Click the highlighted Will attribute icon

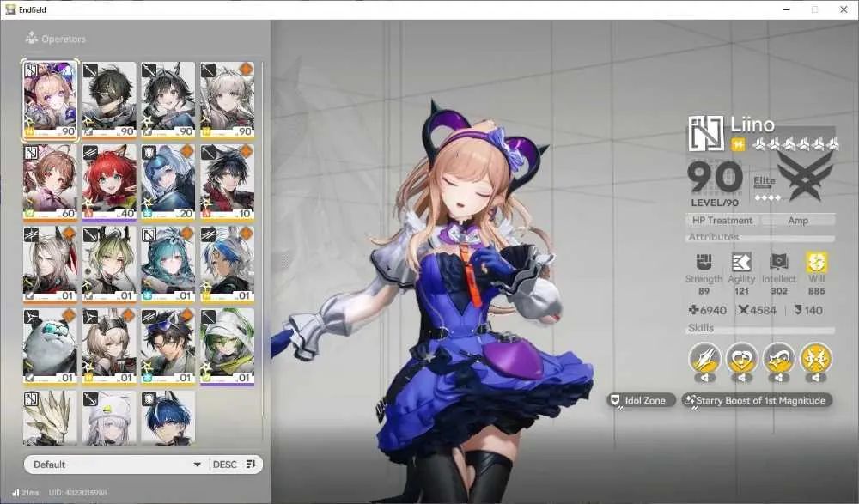pyautogui.click(x=816, y=263)
